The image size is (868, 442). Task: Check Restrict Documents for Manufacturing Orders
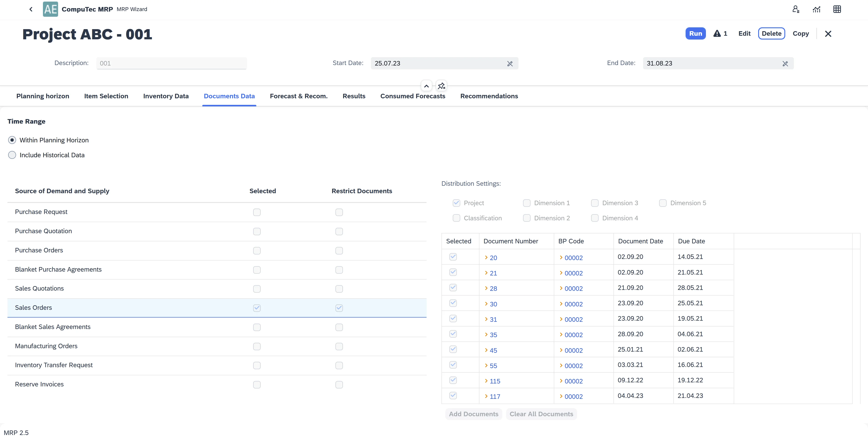point(339,347)
